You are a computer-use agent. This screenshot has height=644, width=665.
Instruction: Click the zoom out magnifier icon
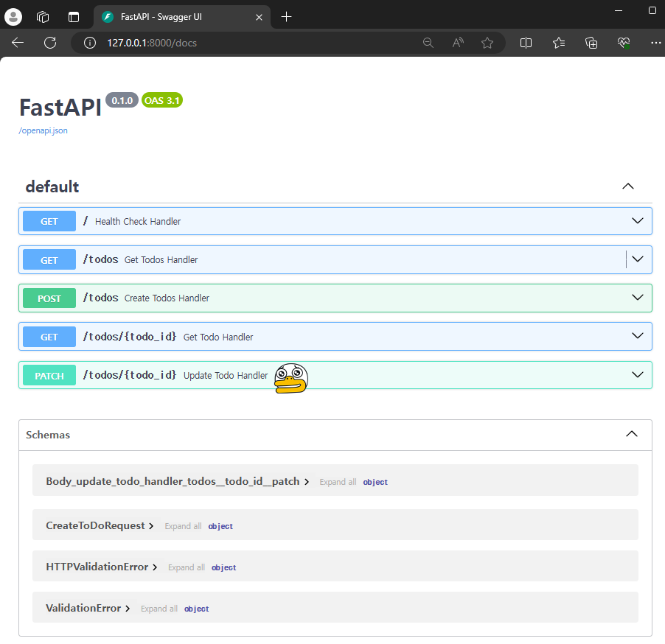(x=428, y=43)
